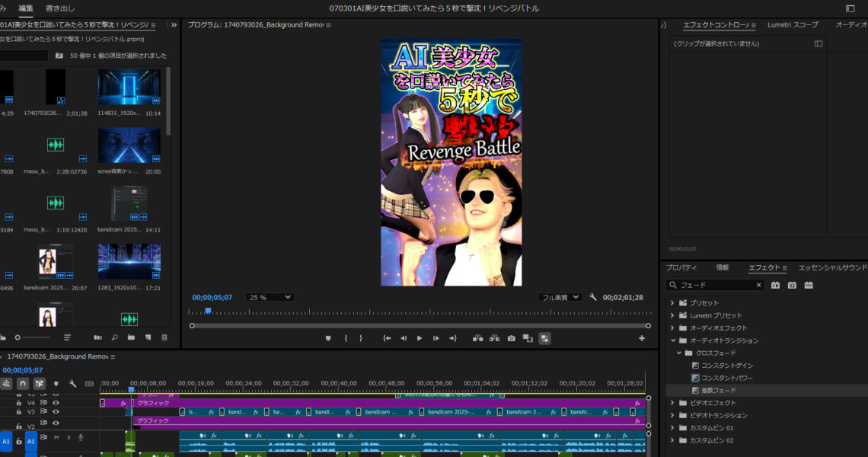Click the Extract button
Viewport: 868px width, 457px height.
pos(494,338)
